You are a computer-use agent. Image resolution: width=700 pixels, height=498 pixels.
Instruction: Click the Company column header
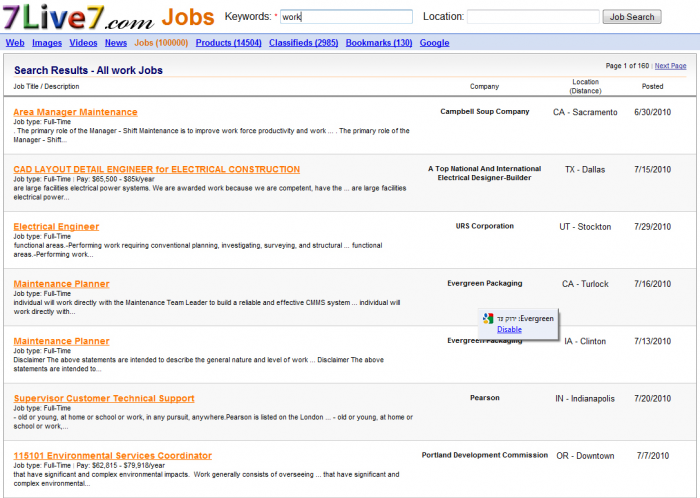(x=484, y=86)
